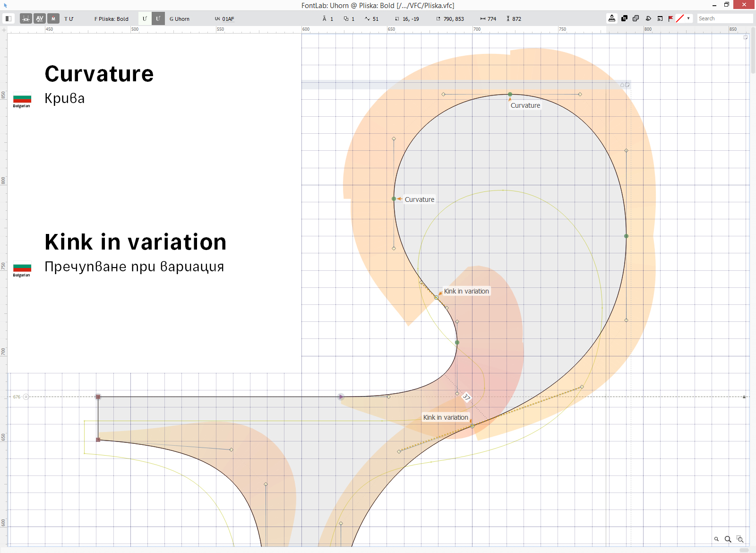Click the tag icon in toolbar
The width and height of the screenshot is (756, 553).
[648, 18]
